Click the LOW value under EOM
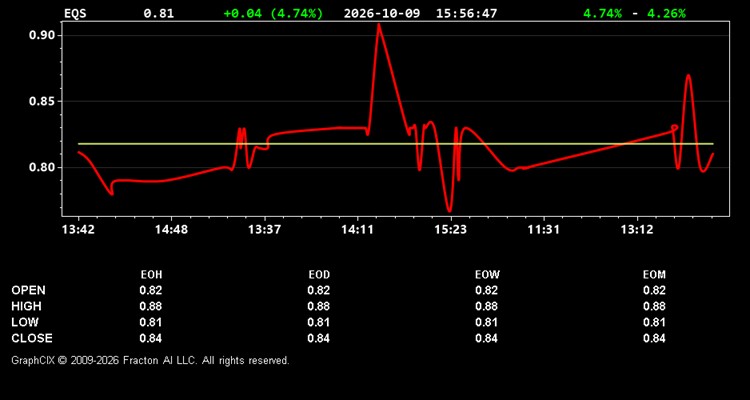Viewport: 750px width, 400px height. (x=654, y=322)
